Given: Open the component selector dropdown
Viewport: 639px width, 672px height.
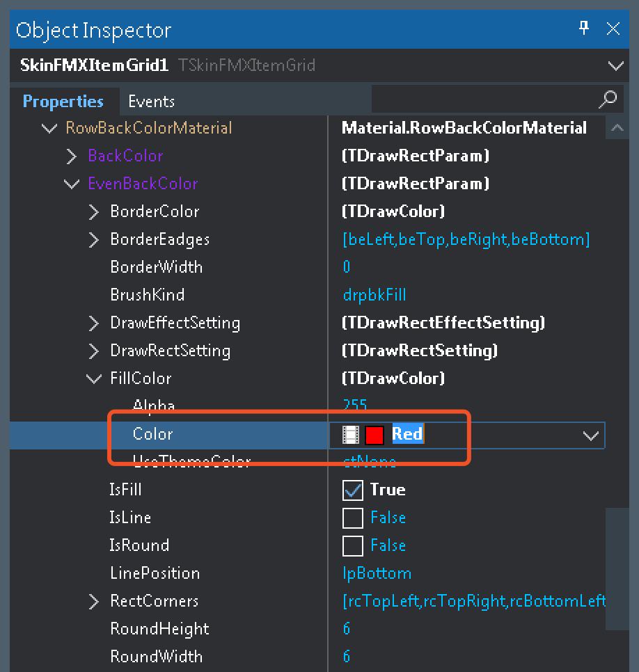Looking at the screenshot, I should pyautogui.click(x=615, y=66).
